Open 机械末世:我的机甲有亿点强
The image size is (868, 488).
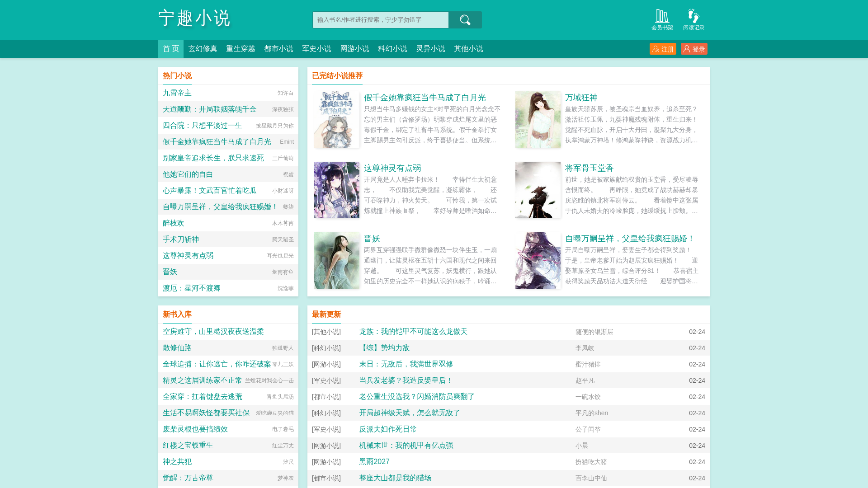406,446
